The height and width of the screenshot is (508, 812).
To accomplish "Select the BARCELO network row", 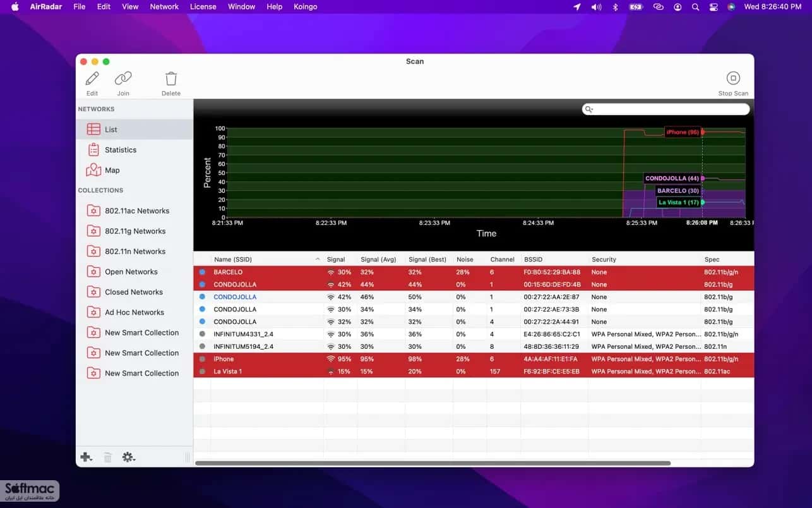I will coord(474,272).
